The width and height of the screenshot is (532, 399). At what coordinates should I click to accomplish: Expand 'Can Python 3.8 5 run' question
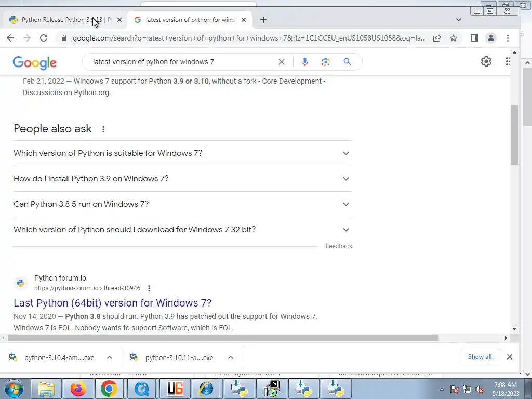pos(182,204)
